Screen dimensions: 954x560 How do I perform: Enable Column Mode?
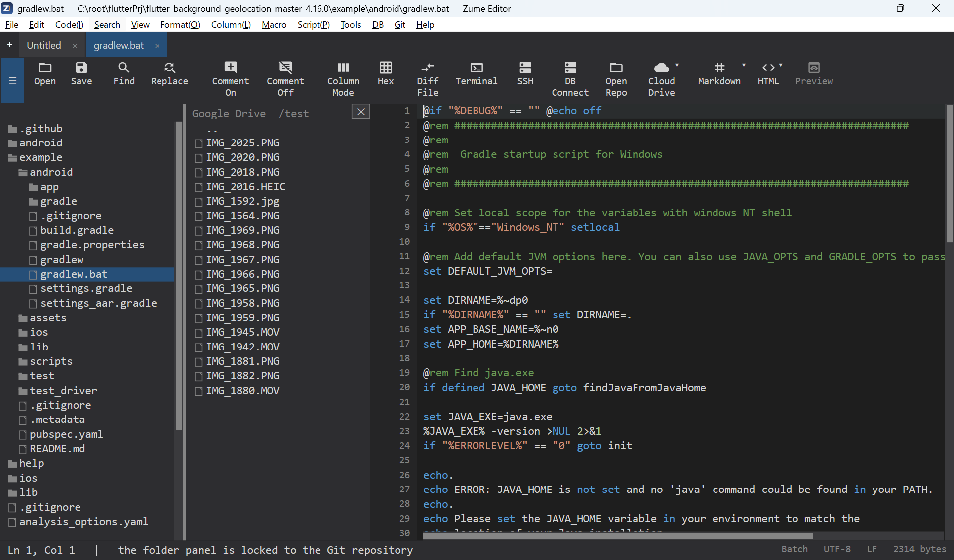coord(343,79)
